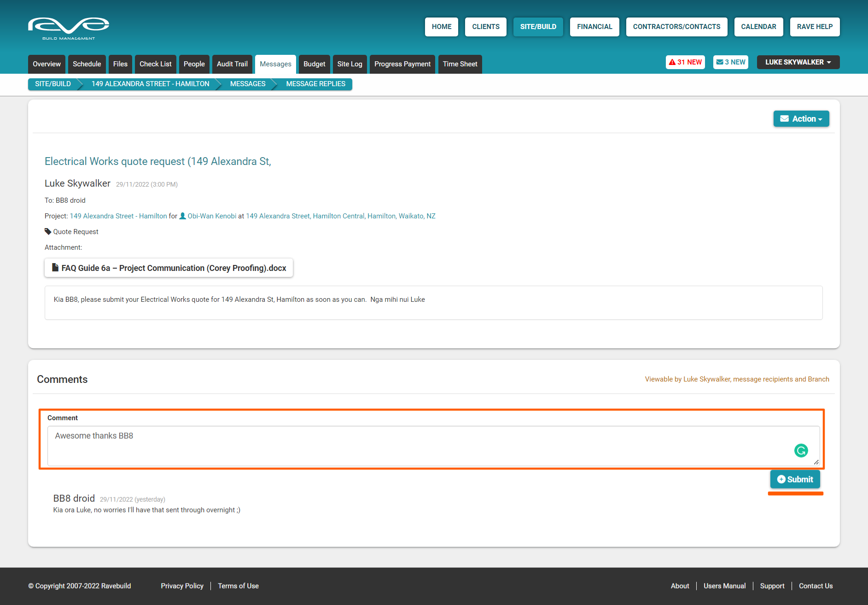This screenshot has width=868, height=605.
Task: Click the Electrical Works quote request title
Action: (x=158, y=161)
